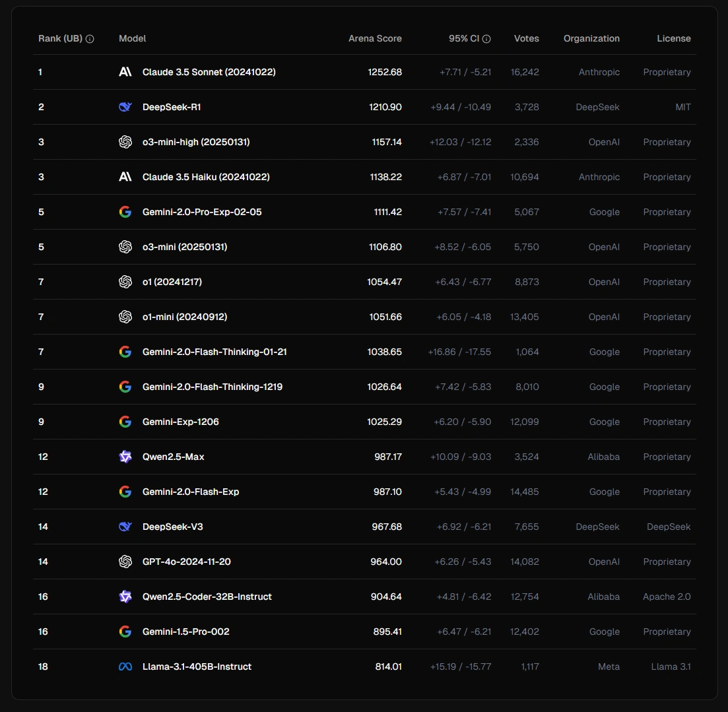Click the Organization column header
Viewport: 728px width, 712px height.
click(x=591, y=38)
